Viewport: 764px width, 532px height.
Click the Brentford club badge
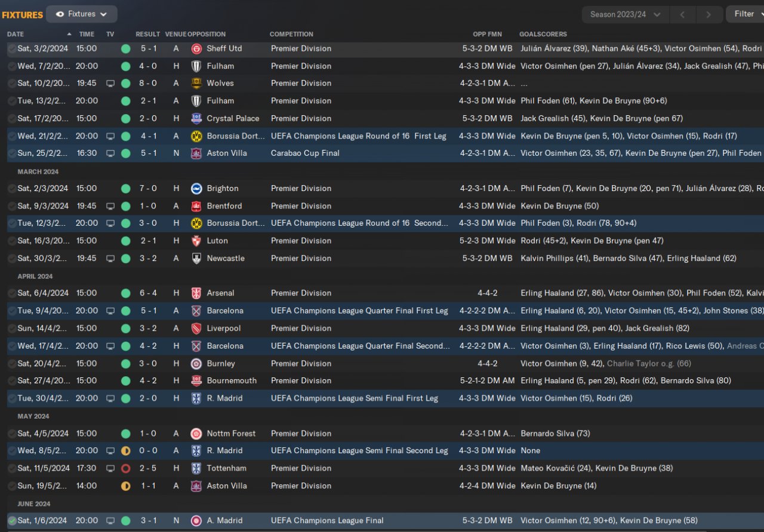pos(196,206)
